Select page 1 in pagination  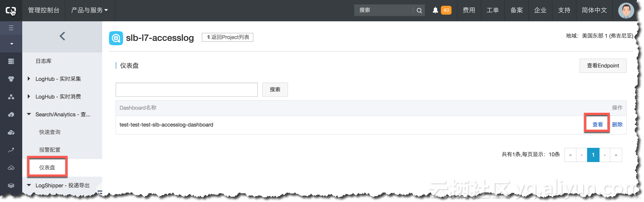pos(593,155)
